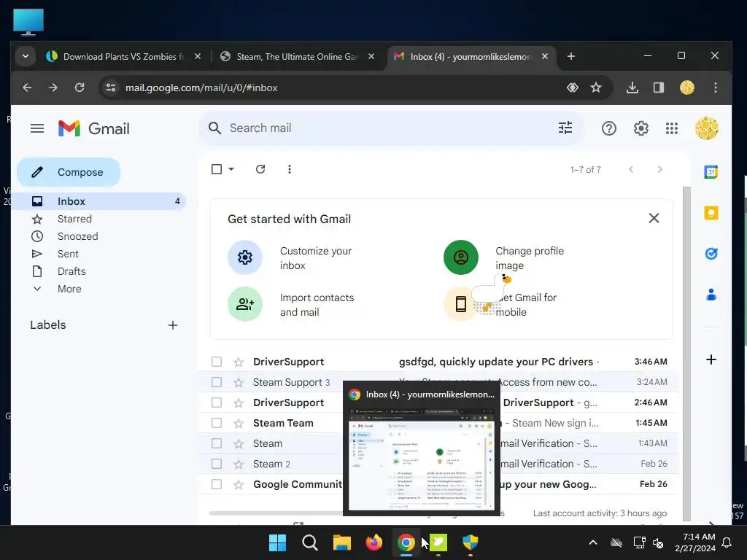Screen dimensions: 747x560
Task: Click Import contacts and mail link
Action: coord(317,305)
